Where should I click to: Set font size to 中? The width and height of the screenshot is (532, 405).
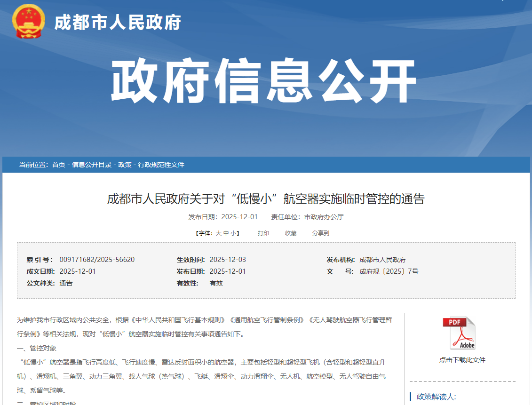(x=226, y=233)
